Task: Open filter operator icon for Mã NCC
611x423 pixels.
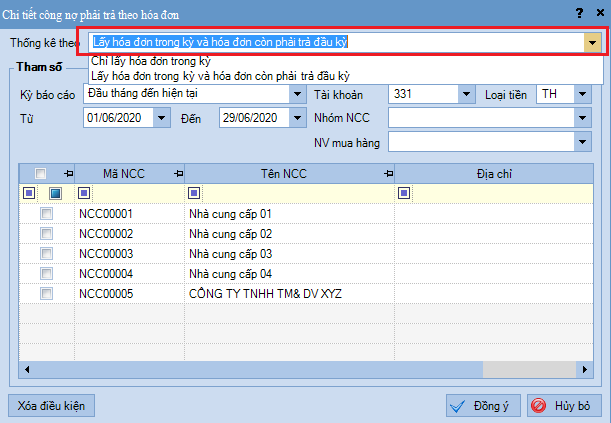Action: coord(84,193)
